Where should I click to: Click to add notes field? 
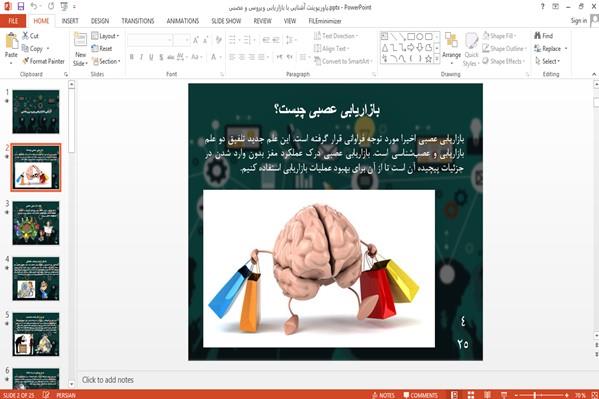(108, 380)
